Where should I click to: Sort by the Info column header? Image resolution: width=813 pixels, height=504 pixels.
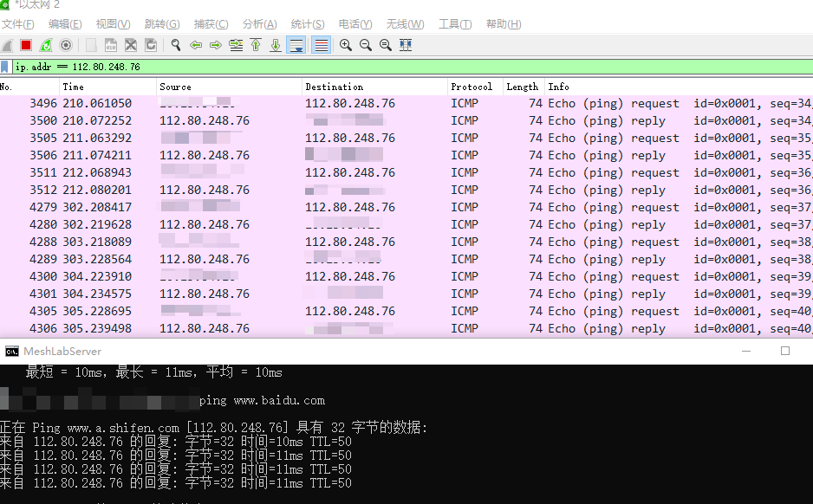pyautogui.click(x=679, y=87)
